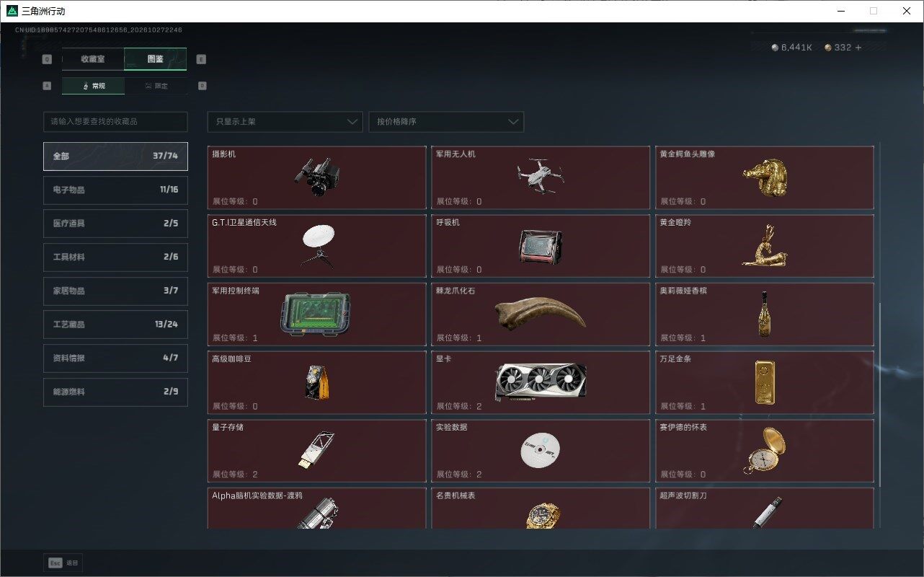Filter by 工具材料 category
The height and width of the screenshot is (577, 924).
point(115,257)
